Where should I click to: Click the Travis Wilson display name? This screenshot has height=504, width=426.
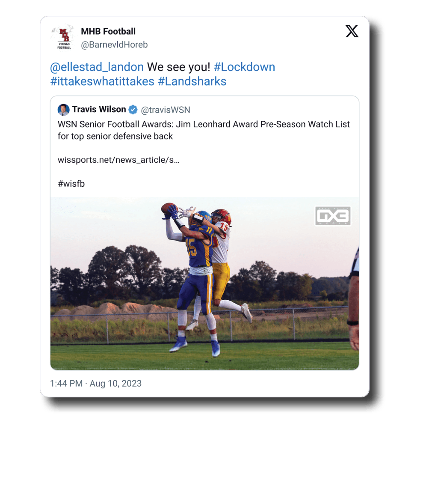coord(99,110)
